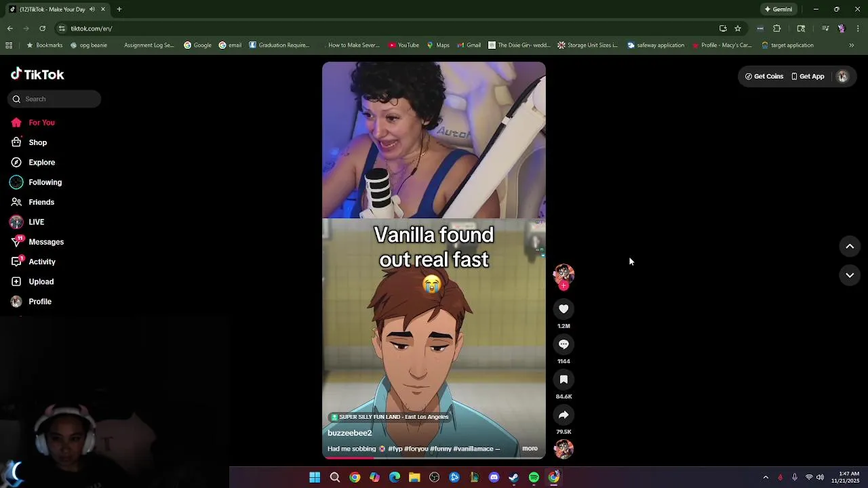Open the buzzeebee2 creator profile
This screenshot has height=488, width=868.
tap(350, 433)
